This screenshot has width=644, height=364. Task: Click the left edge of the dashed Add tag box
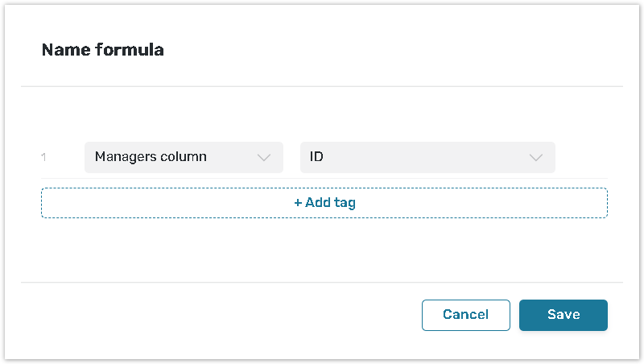(43, 203)
